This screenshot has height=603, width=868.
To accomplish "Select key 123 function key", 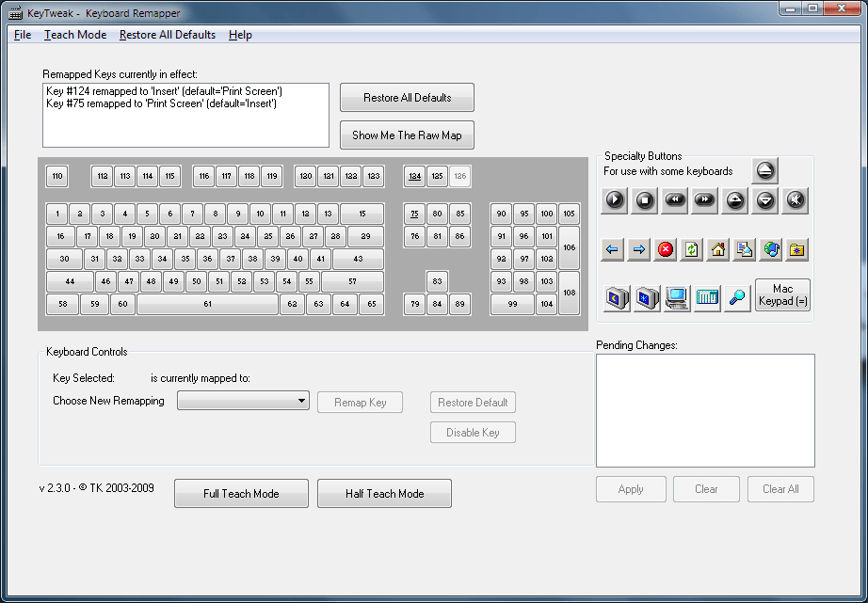I will 374,177.
